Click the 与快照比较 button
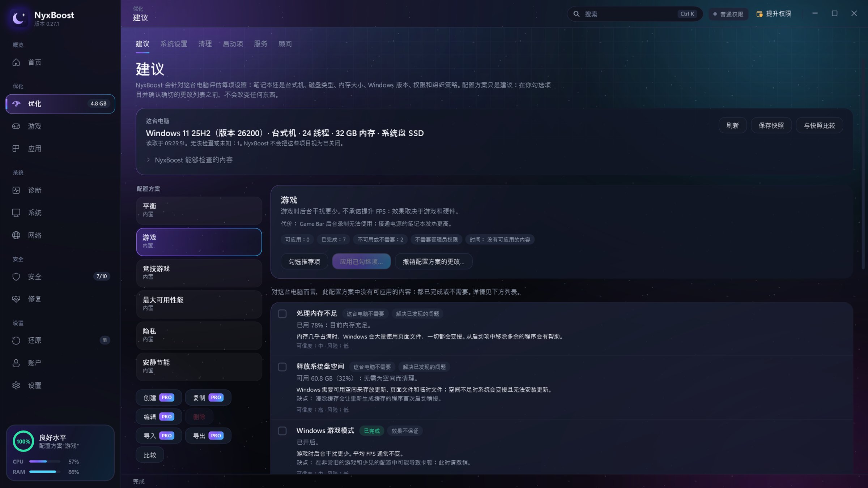Screen dimensions: 868x488 coord(819,125)
